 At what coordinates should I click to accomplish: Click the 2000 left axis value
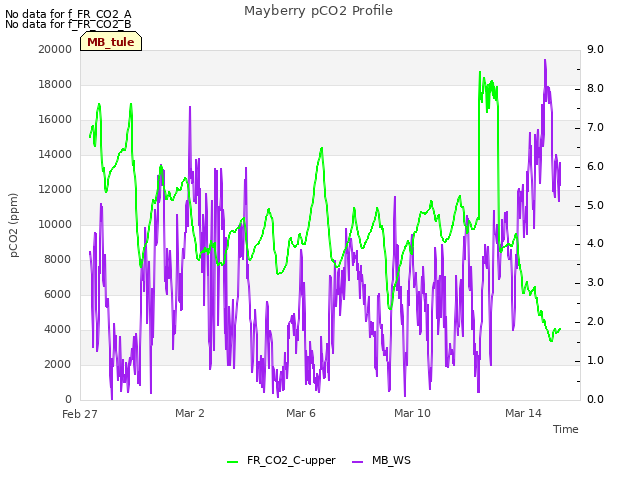coord(58,364)
